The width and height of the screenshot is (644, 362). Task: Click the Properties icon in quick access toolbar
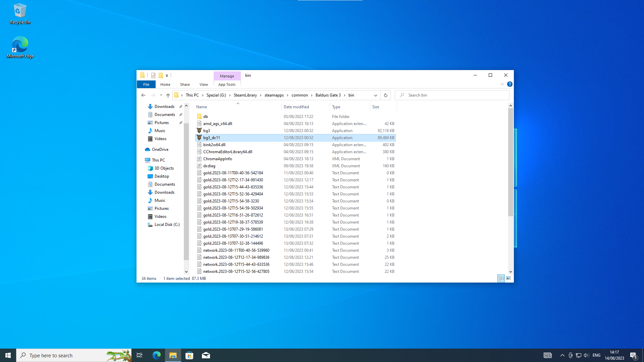point(153,75)
